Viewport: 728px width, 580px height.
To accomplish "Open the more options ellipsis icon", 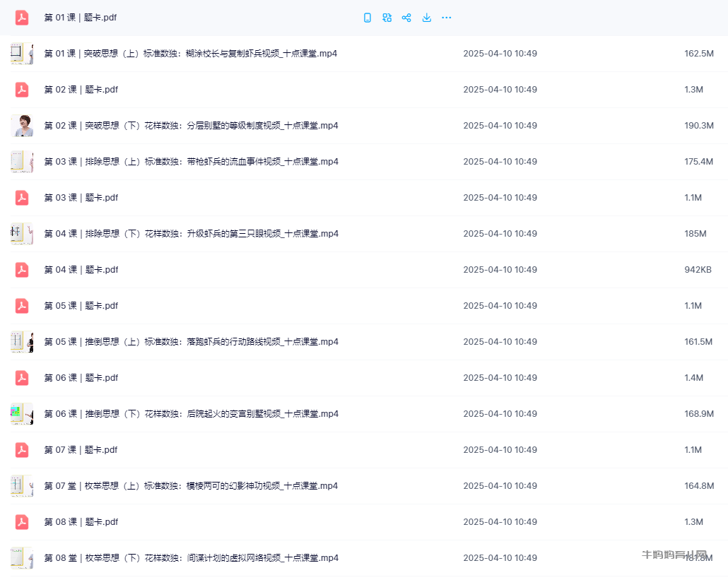I will pyautogui.click(x=446, y=17).
